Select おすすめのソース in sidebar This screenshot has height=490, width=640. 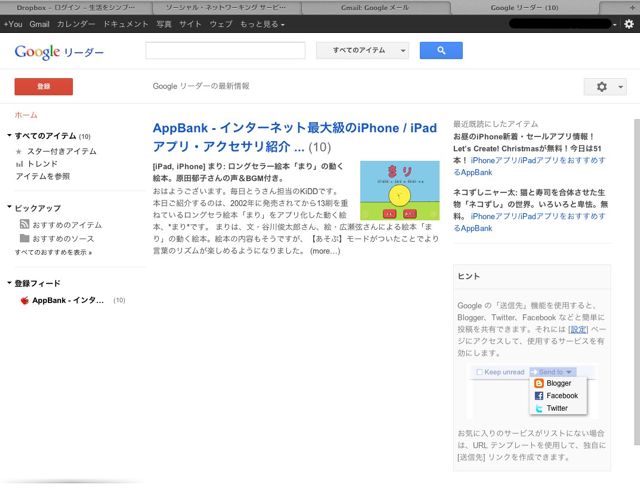click(63, 238)
